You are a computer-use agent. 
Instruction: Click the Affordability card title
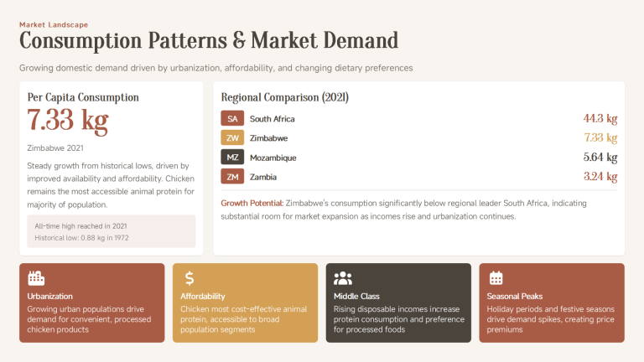(203, 297)
